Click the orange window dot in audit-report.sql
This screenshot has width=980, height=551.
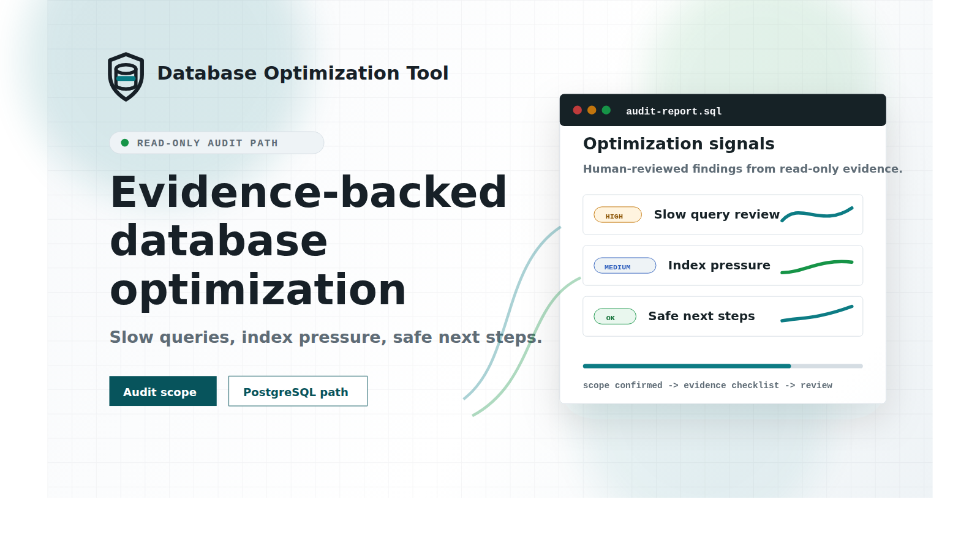[592, 110]
